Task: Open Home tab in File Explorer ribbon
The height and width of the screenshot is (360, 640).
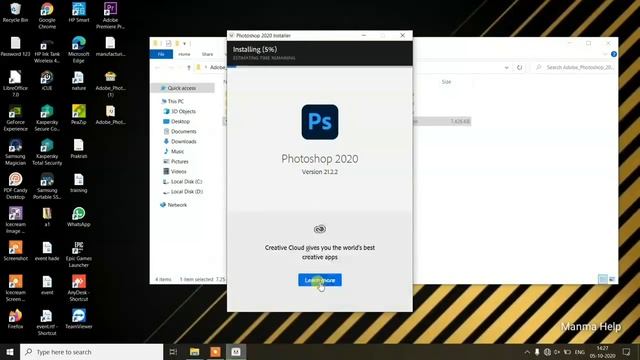Action: (x=184, y=54)
